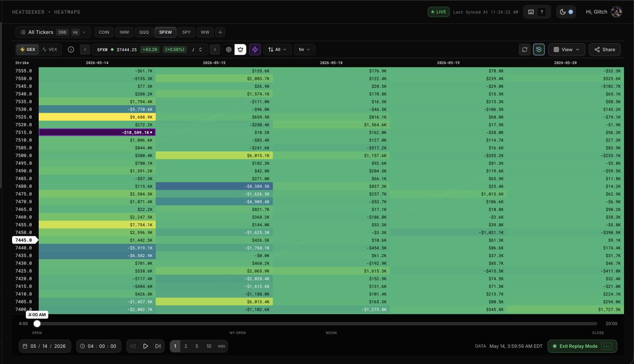Open the All sort filter dropdown
Screen dimensions: 634x364
(x=278, y=50)
